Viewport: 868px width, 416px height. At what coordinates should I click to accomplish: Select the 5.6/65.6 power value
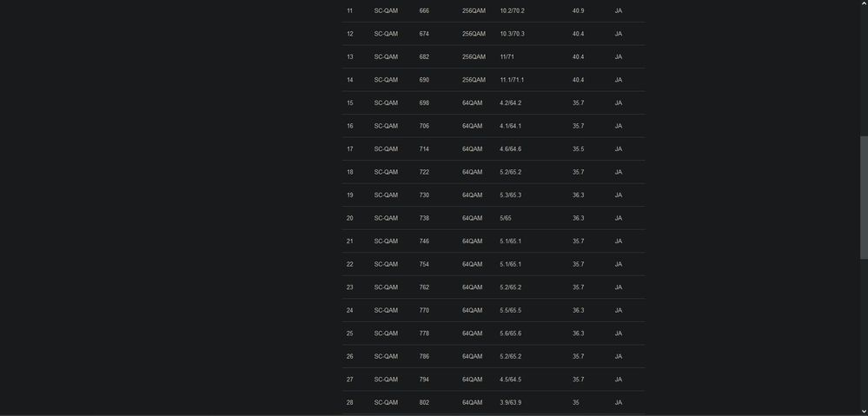tap(510, 333)
